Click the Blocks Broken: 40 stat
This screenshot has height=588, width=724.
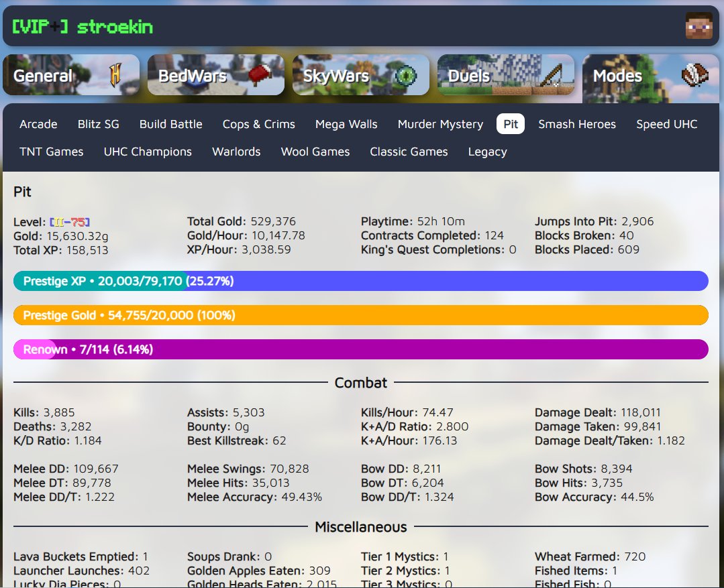coord(584,235)
